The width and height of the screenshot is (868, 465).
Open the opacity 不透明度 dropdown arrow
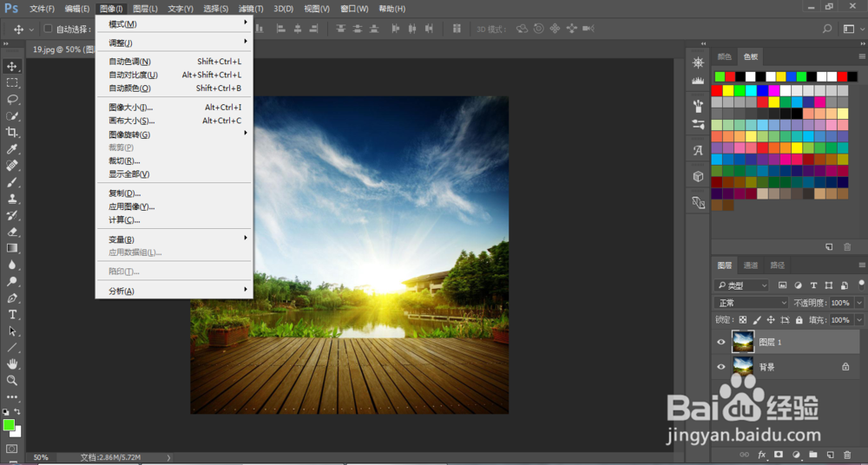859,303
